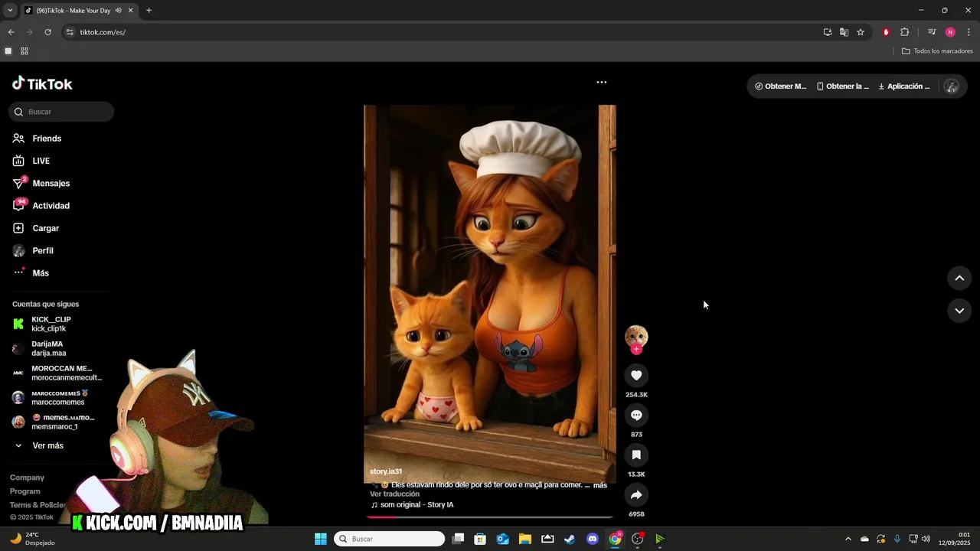The image size is (980, 551).
Task: Click the translate page icon
Action: (x=844, y=32)
